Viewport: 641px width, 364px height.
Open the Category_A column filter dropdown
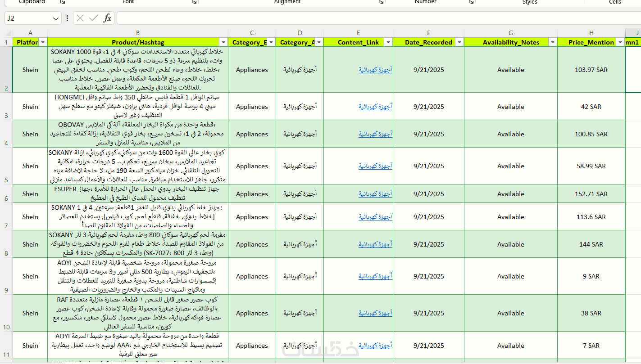319,42
